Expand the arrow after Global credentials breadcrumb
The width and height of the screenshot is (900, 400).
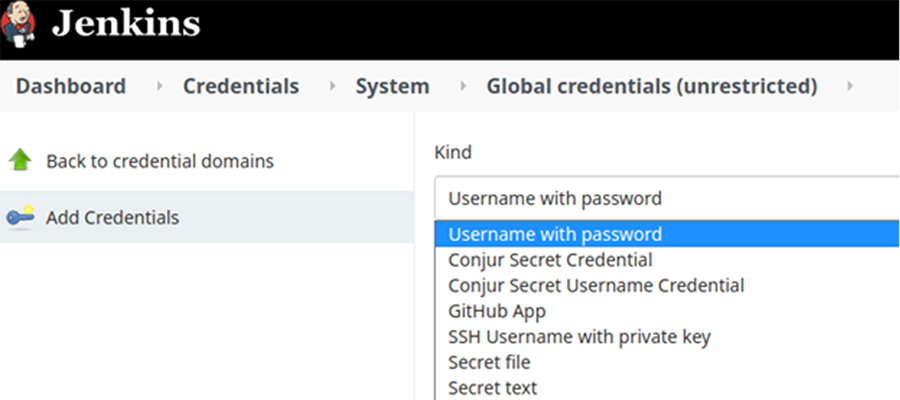850,87
